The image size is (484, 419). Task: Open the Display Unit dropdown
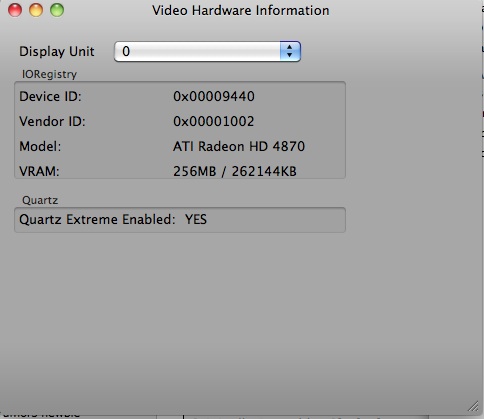pos(207,51)
